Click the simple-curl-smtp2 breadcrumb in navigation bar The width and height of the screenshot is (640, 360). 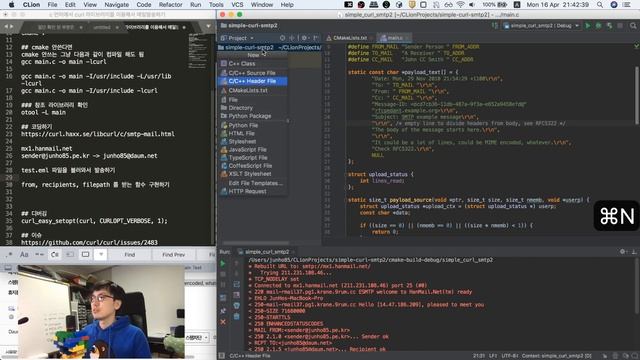(x=249, y=26)
